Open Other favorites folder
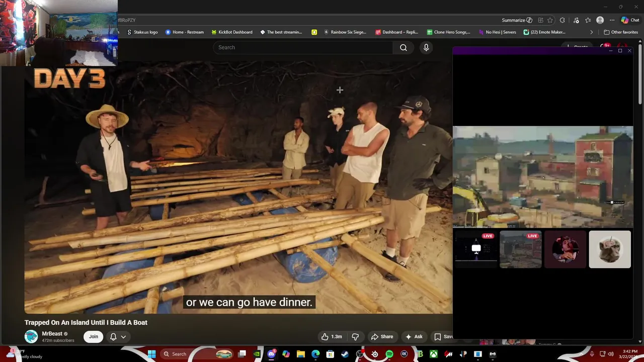Screen dimensions: 644x362 (621, 32)
